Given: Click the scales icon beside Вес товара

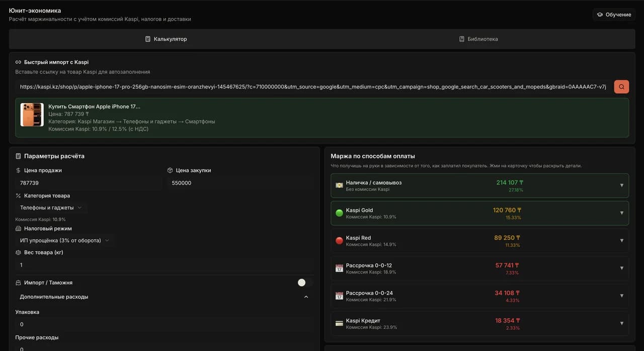Looking at the screenshot, I should (18, 252).
